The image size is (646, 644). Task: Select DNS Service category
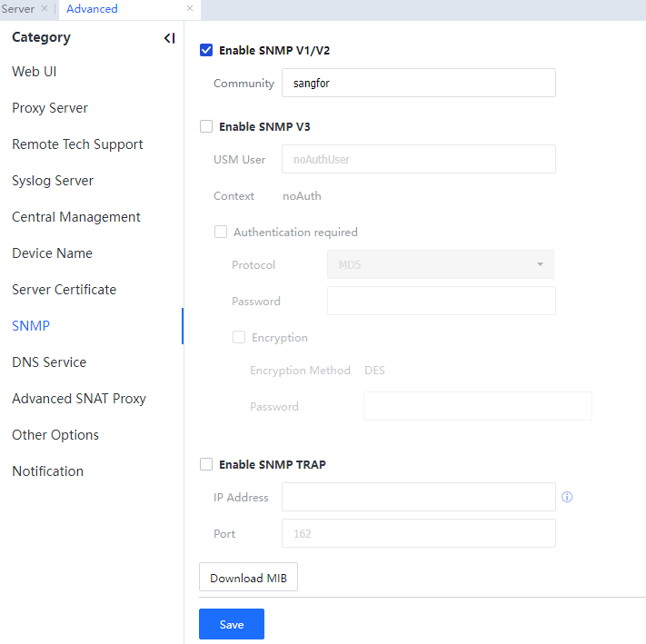point(49,362)
